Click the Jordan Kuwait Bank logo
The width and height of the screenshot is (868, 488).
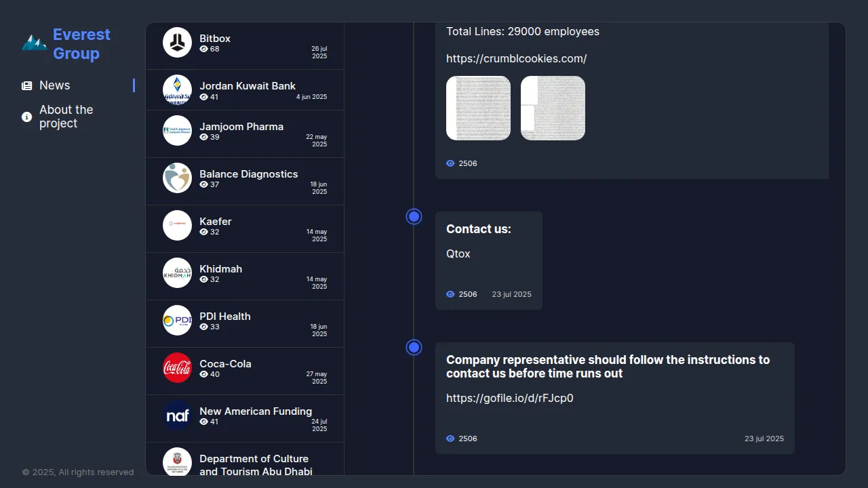coord(177,89)
